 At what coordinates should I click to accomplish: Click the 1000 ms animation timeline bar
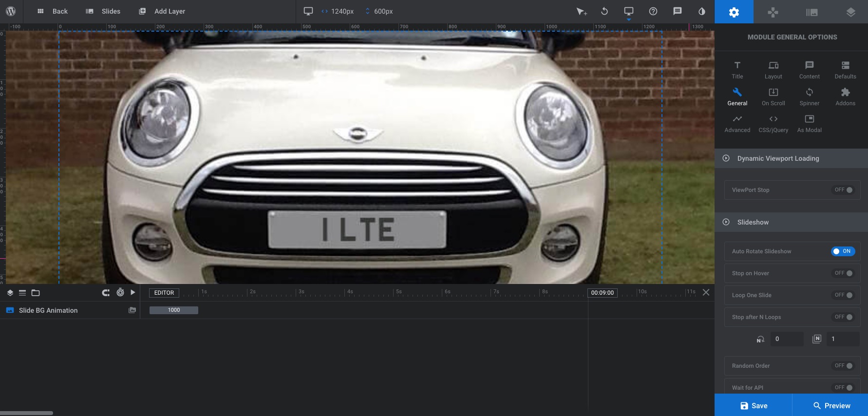[x=173, y=310]
